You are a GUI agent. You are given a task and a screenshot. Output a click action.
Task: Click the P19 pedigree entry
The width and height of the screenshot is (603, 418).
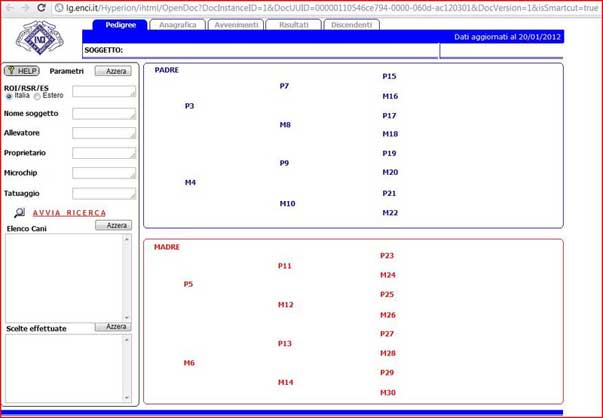pyautogui.click(x=389, y=153)
